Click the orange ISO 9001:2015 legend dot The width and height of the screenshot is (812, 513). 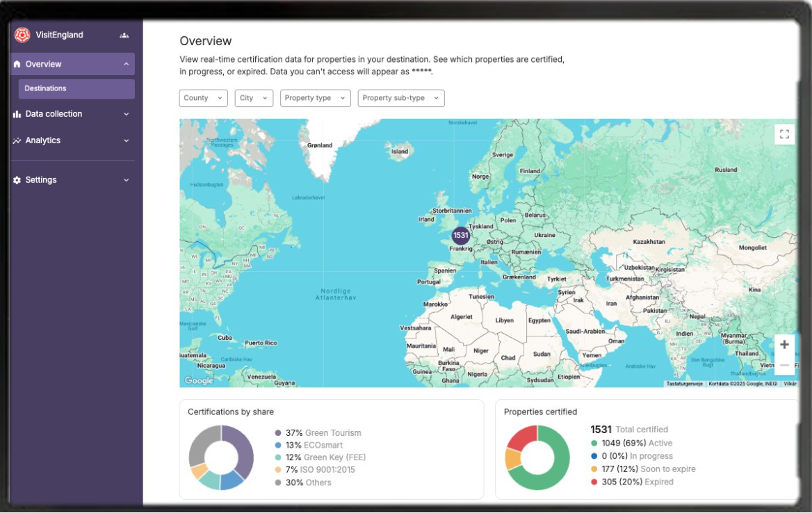coord(278,470)
